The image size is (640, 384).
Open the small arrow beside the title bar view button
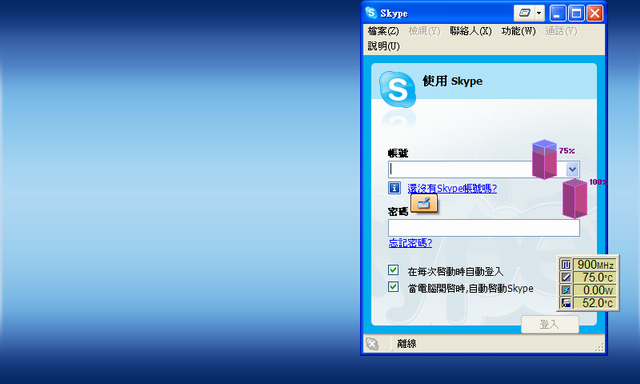pyautogui.click(x=539, y=13)
